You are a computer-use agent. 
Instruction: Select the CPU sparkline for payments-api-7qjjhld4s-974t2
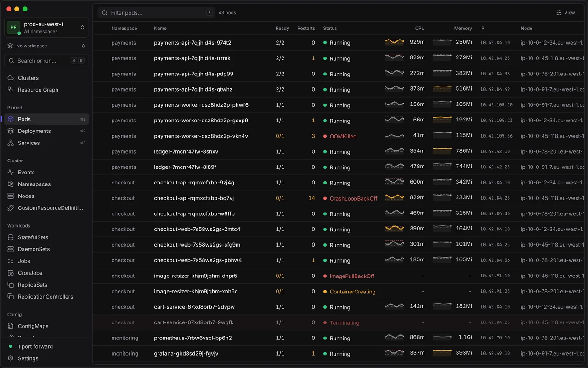click(x=395, y=42)
